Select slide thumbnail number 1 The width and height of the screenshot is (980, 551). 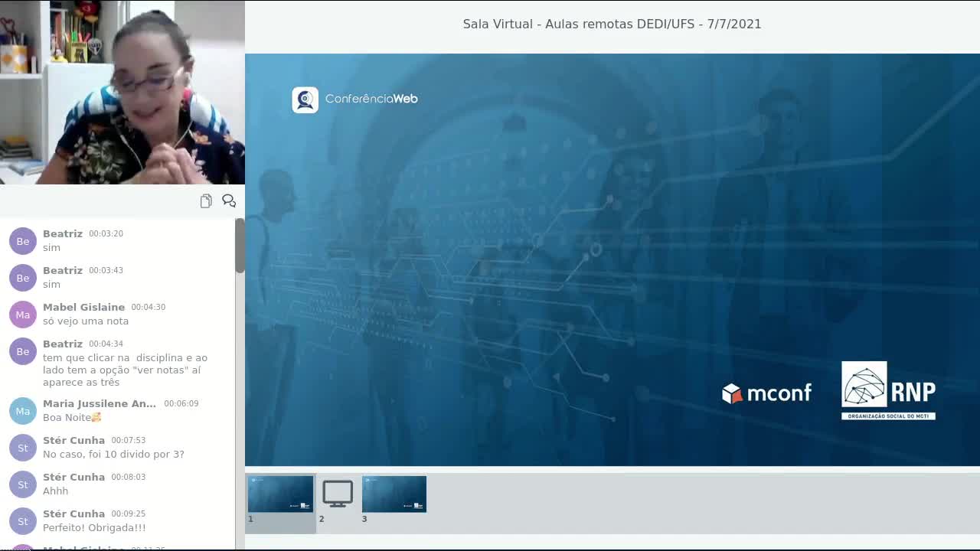[280, 494]
